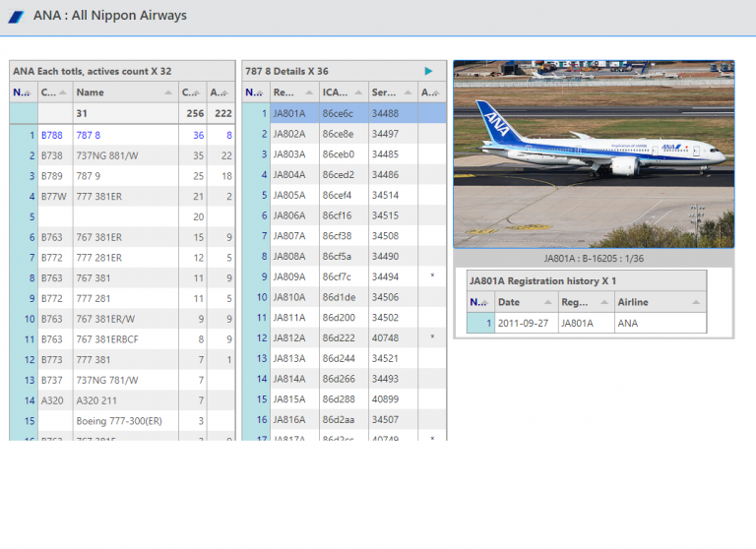The image size is (756, 549).
Task: Click sort arrow on Re... column in details table
Action: [310, 92]
